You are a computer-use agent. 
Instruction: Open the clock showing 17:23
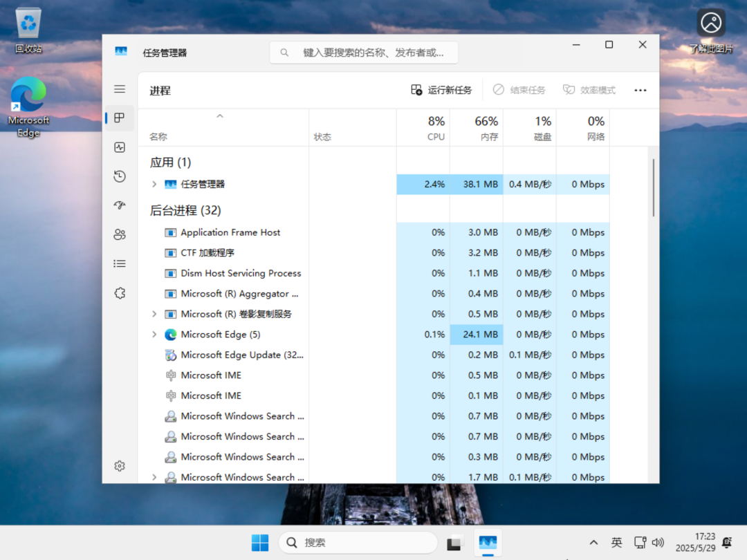(x=695, y=543)
